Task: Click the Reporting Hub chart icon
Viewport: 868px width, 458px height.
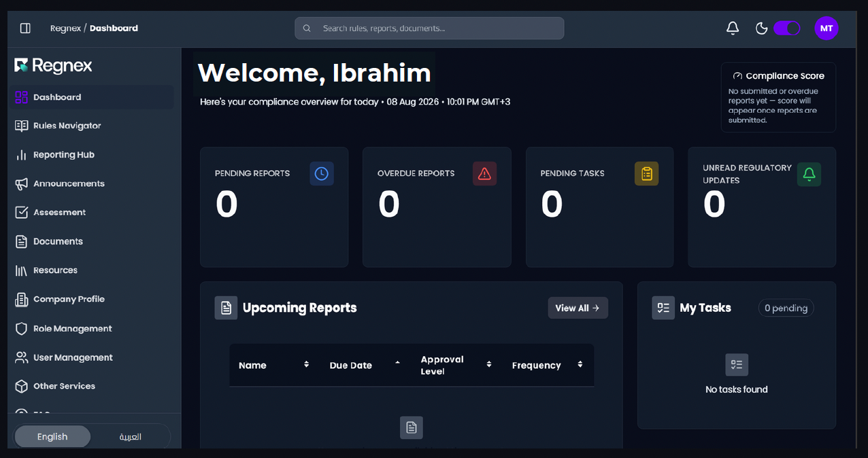Action: pos(21,155)
